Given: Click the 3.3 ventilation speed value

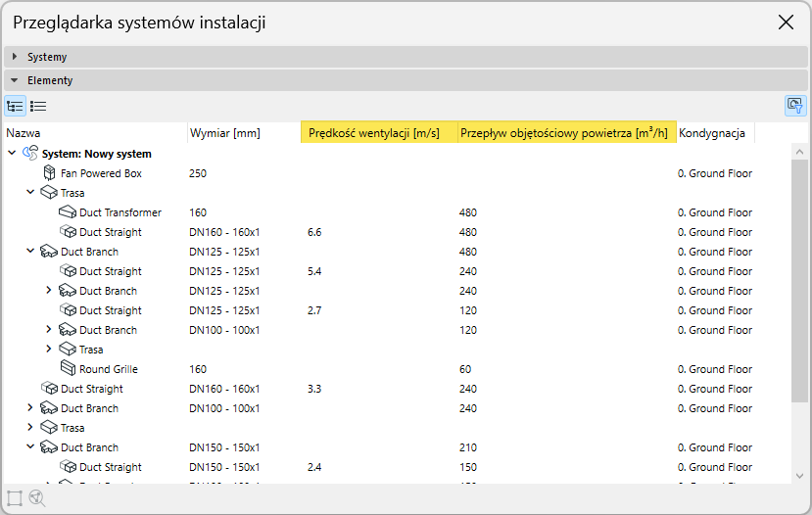Looking at the screenshot, I should [314, 389].
